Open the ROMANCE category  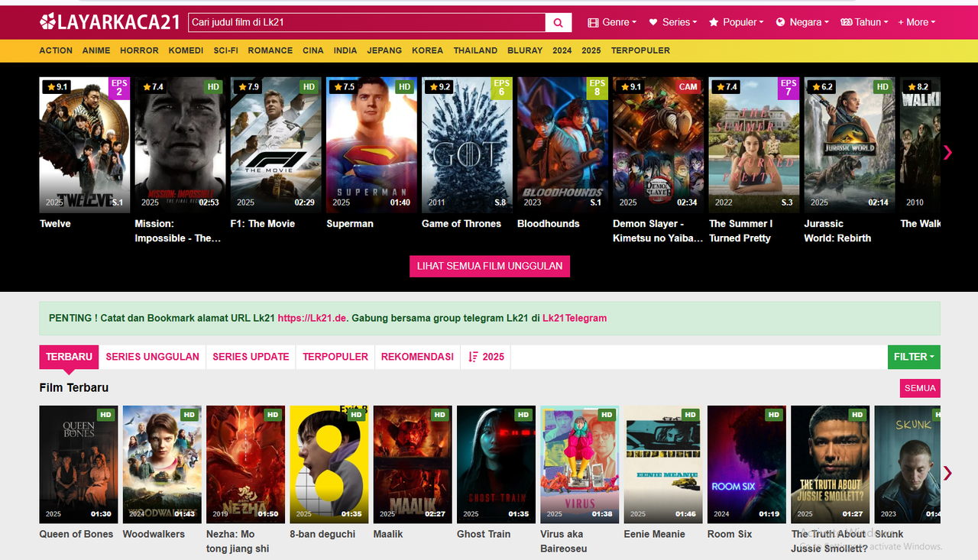(x=270, y=50)
